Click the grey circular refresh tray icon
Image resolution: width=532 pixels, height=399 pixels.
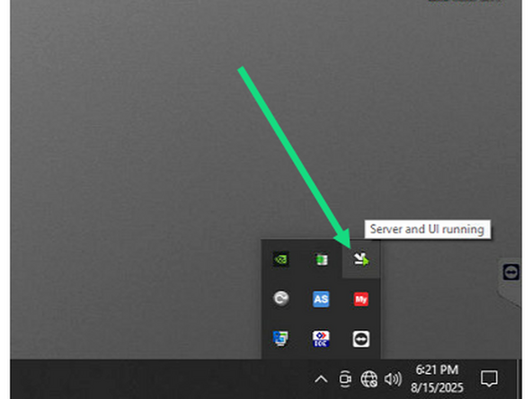(x=281, y=299)
